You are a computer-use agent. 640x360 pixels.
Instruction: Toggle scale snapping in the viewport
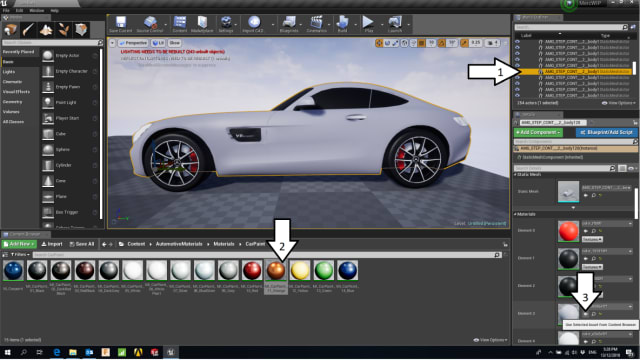(x=464, y=43)
